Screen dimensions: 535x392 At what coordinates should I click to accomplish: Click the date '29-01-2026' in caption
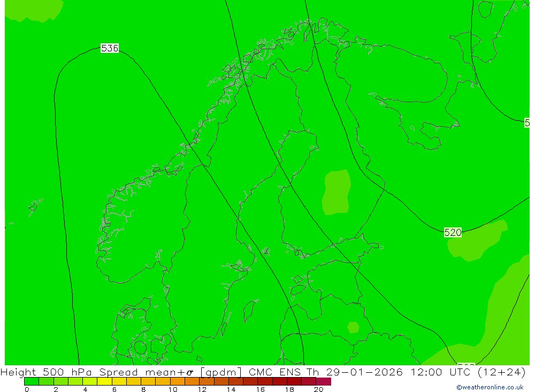tap(364, 372)
